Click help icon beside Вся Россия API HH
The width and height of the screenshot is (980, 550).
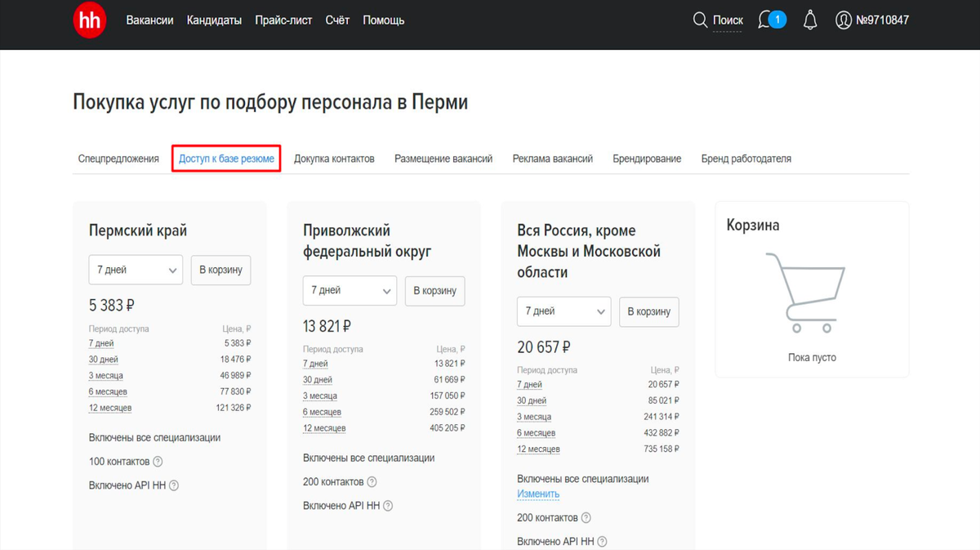coord(602,542)
